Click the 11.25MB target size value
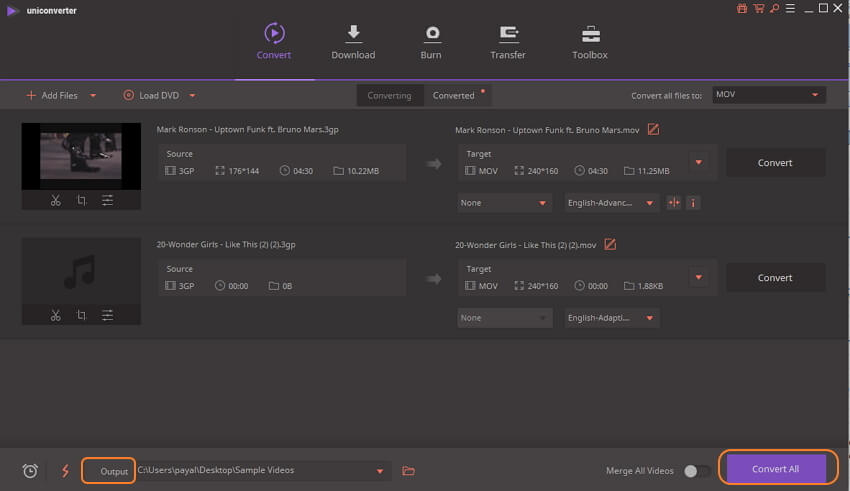Viewport: 850px width, 491px height. (653, 171)
